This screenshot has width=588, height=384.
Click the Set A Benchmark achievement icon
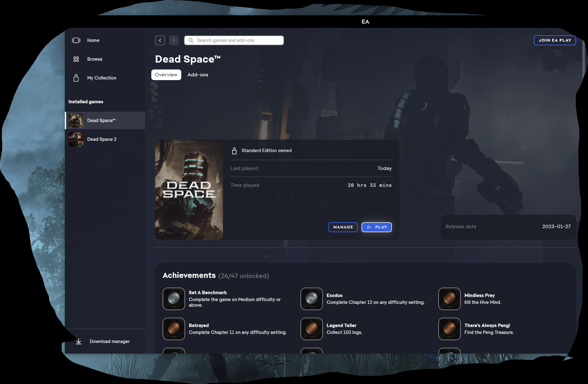tap(174, 299)
